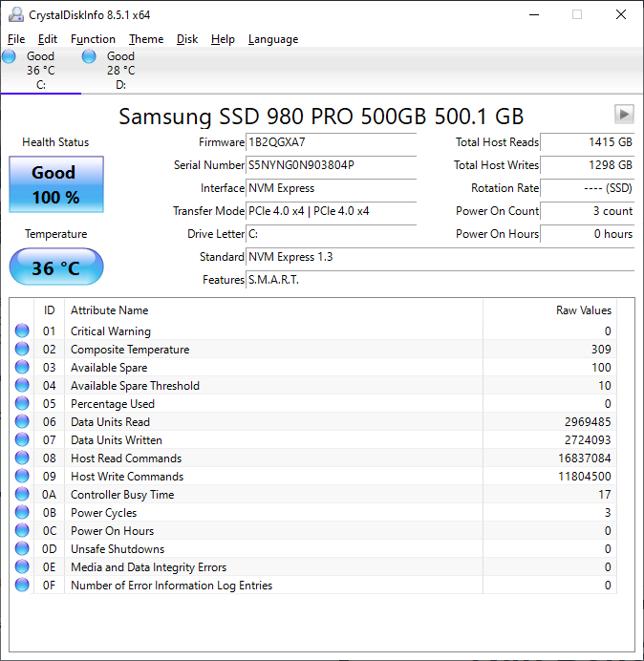
Task: Click the Standard field NVM Express 1.3
Action: tap(440, 257)
